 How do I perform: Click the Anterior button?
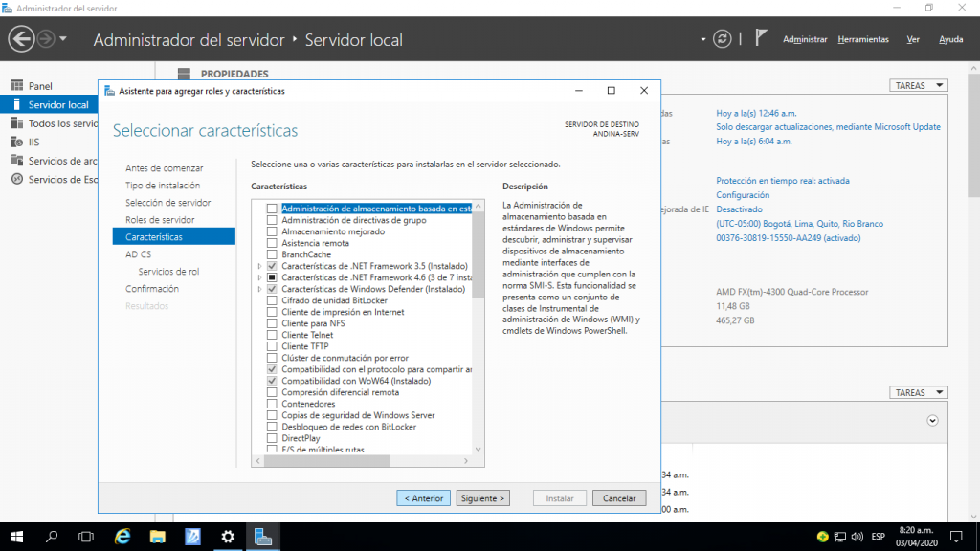(x=423, y=498)
